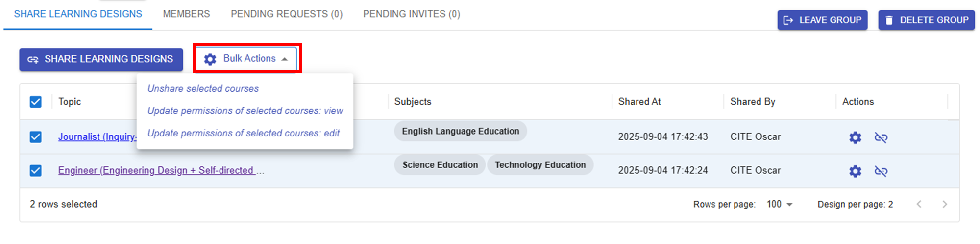Collapse the Bulk Actions dropdown

pos(246,59)
